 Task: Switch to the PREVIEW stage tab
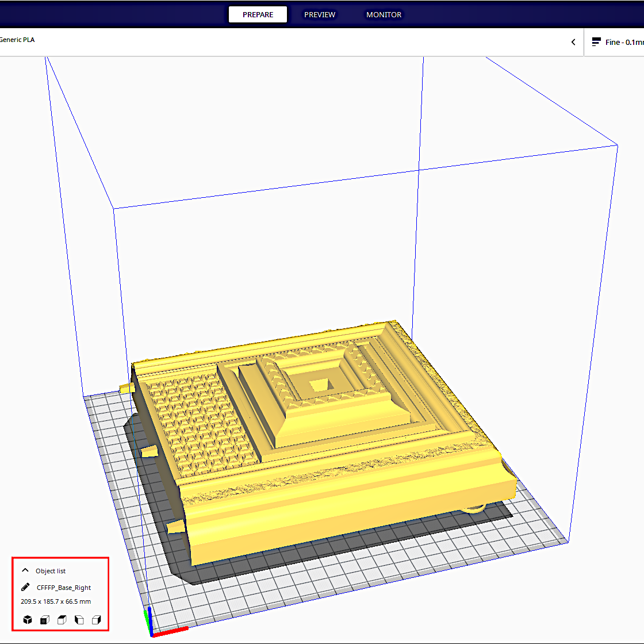pos(320,15)
